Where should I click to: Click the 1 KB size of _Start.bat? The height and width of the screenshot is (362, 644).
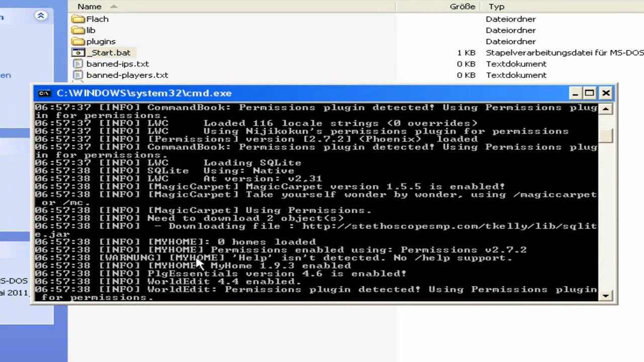pyautogui.click(x=466, y=52)
